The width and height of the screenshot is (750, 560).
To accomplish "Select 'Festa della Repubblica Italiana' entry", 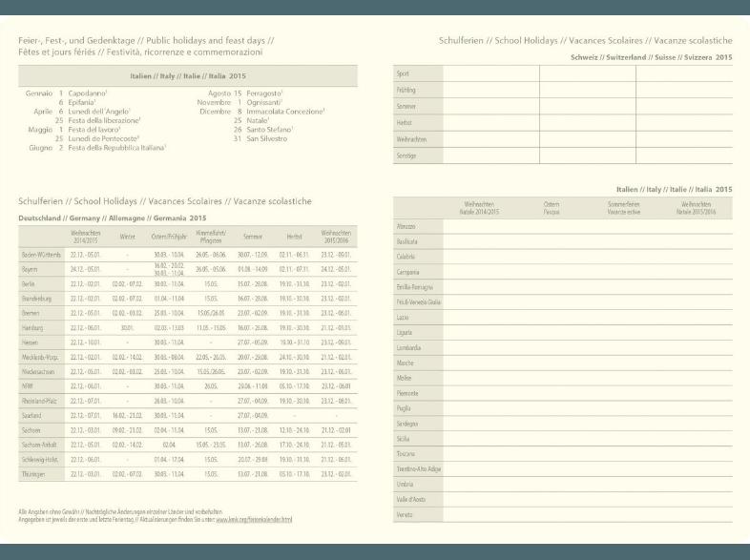I will click(x=117, y=148).
